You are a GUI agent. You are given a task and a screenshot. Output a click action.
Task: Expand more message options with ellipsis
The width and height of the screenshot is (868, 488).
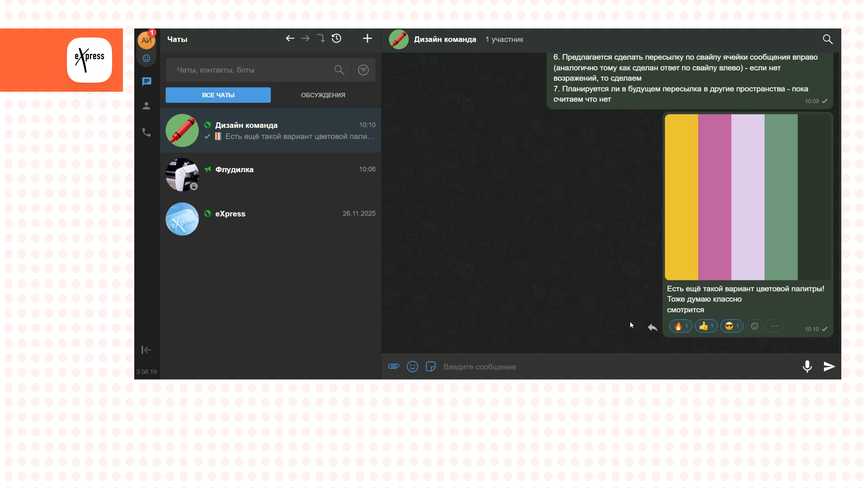(774, 326)
